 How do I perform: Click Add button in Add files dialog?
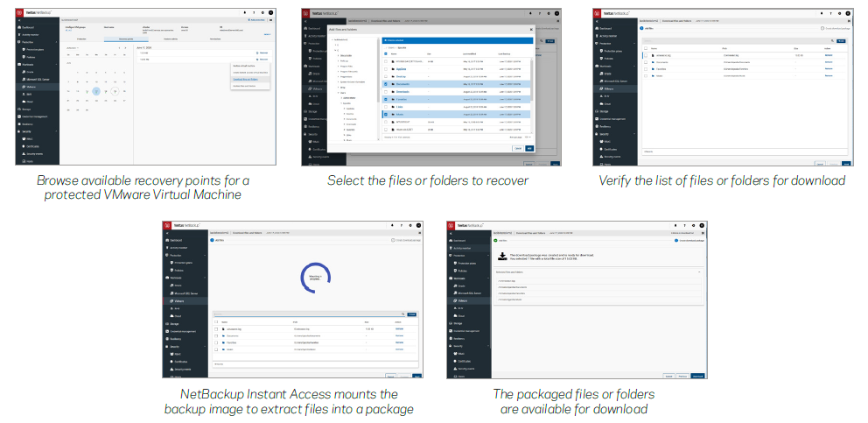pyautogui.click(x=528, y=149)
